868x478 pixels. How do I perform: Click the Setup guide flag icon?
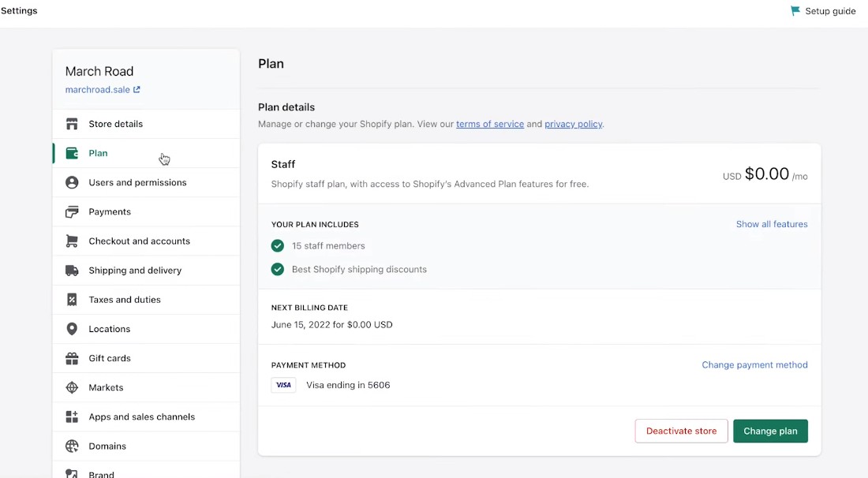(795, 11)
